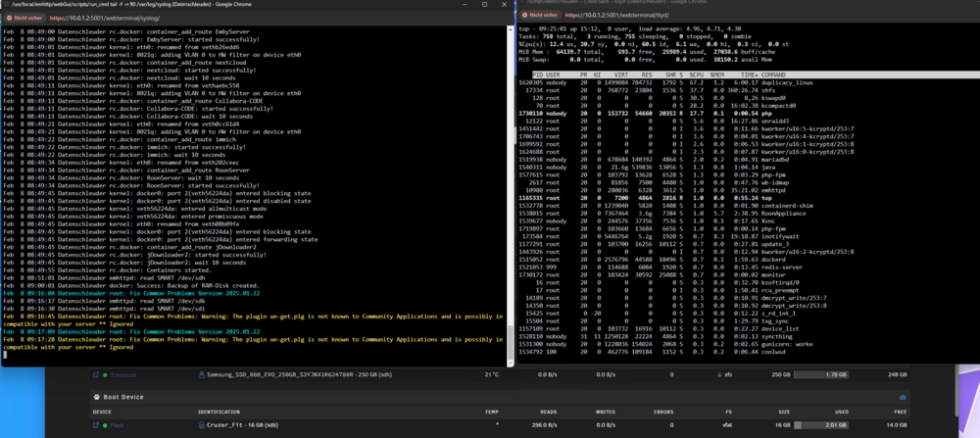
Task: Click the 'vfat' filesystem value
Action: coord(728,425)
